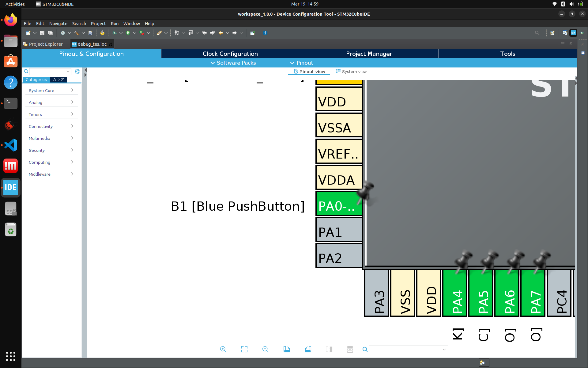
Task: Open the Tools tab
Action: tap(508, 54)
